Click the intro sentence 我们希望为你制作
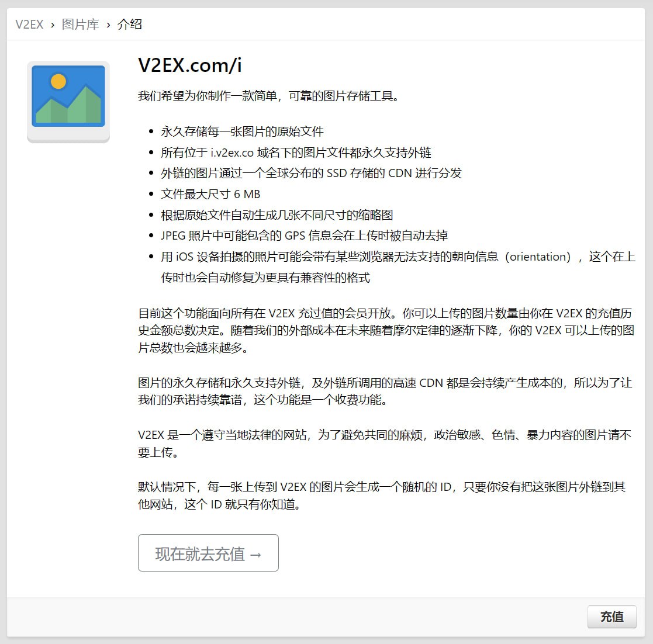Image resolution: width=653 pixels, height=644 pixels. coord(269,96)
